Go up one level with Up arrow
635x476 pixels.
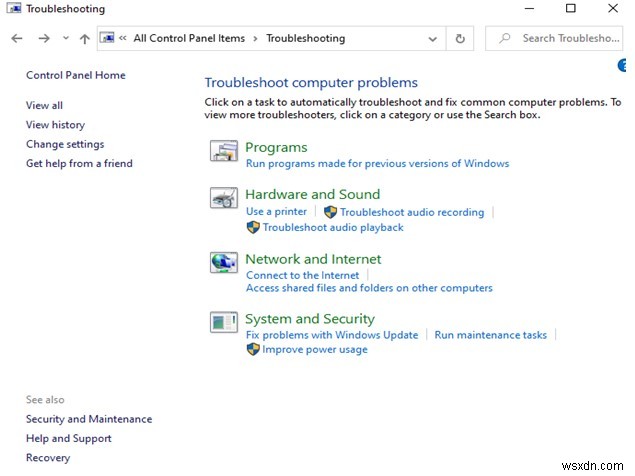click(85, 38)
